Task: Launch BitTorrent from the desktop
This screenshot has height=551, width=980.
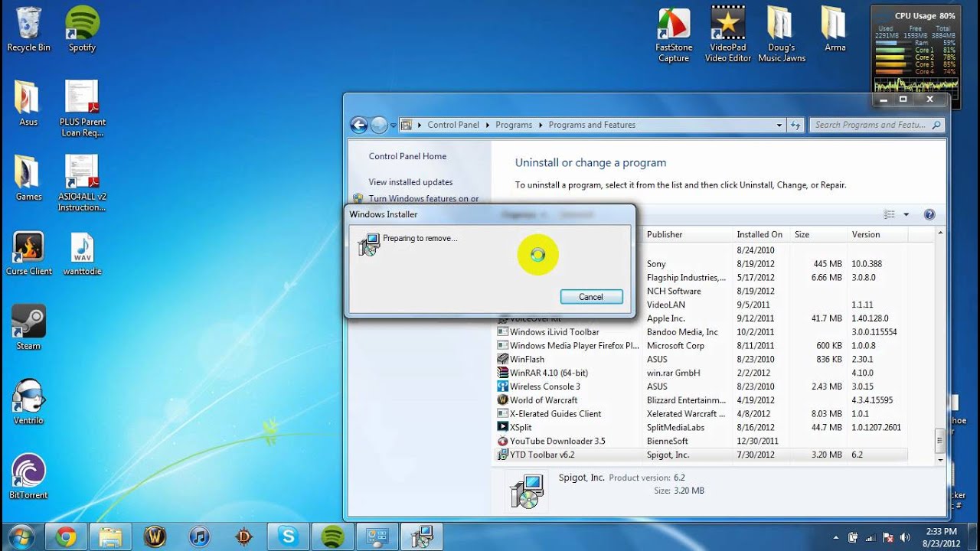Action: click(x=28, y=477)
